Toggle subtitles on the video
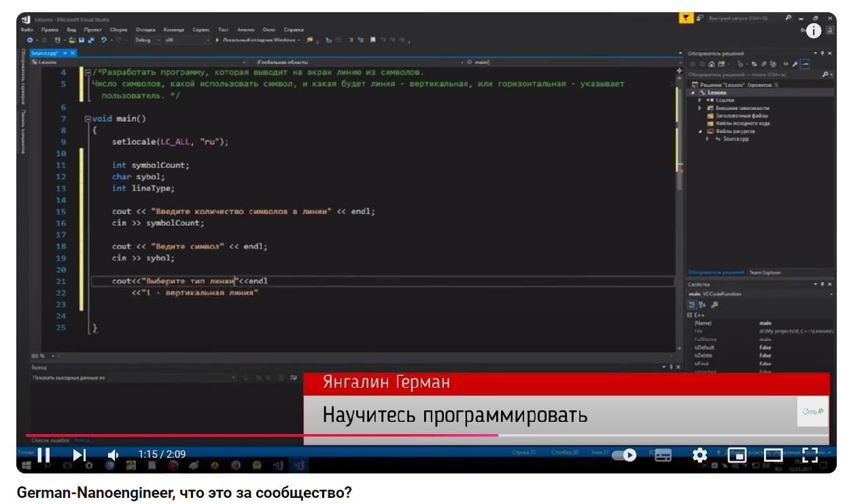 point(663,455)
